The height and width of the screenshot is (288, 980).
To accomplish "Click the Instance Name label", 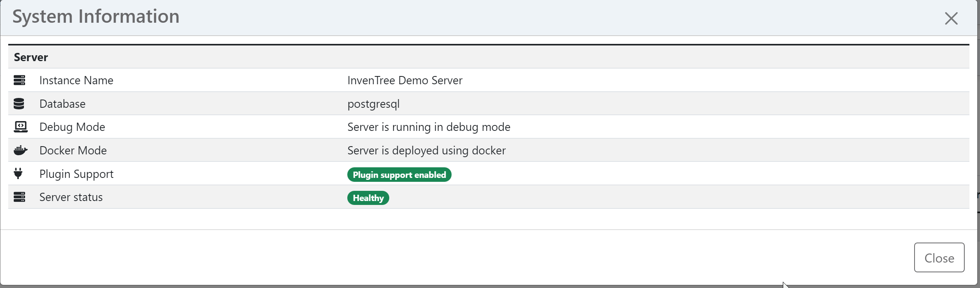I will pos(76,80).
